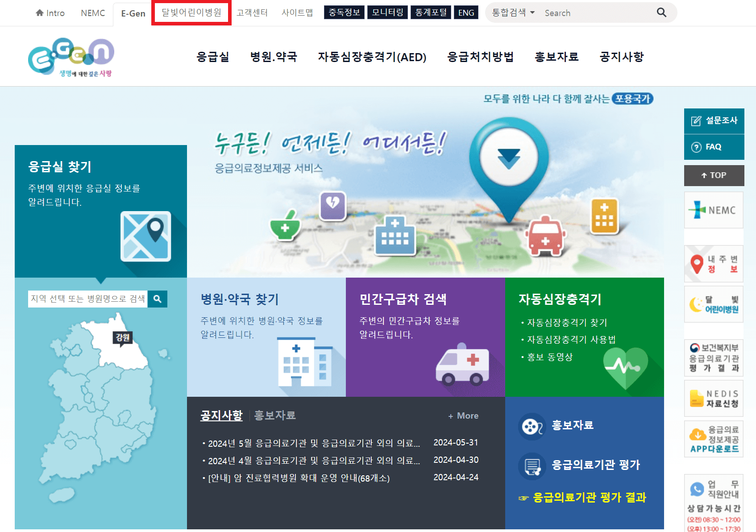
Task: Click the 설문조사 survey sidebar icon
Action: tap(714, 121)
